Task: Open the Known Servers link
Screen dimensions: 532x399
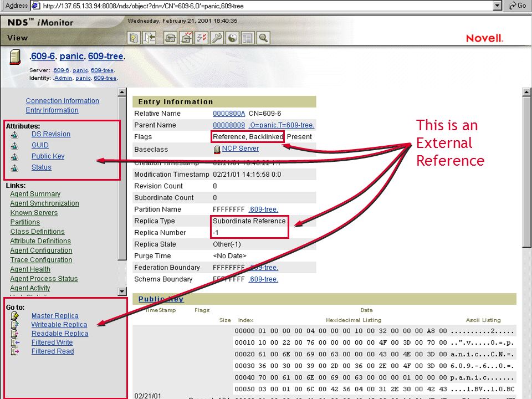Action: 34,213
